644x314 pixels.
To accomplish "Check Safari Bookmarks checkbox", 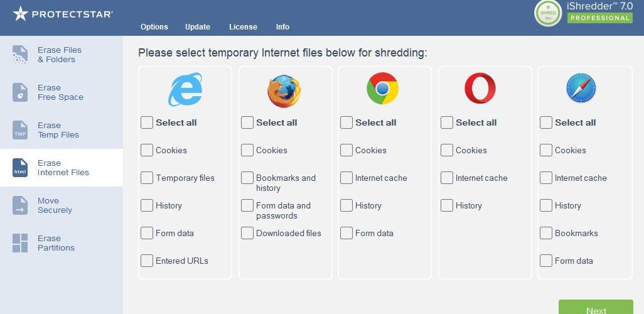I will (x=546, y=233).
